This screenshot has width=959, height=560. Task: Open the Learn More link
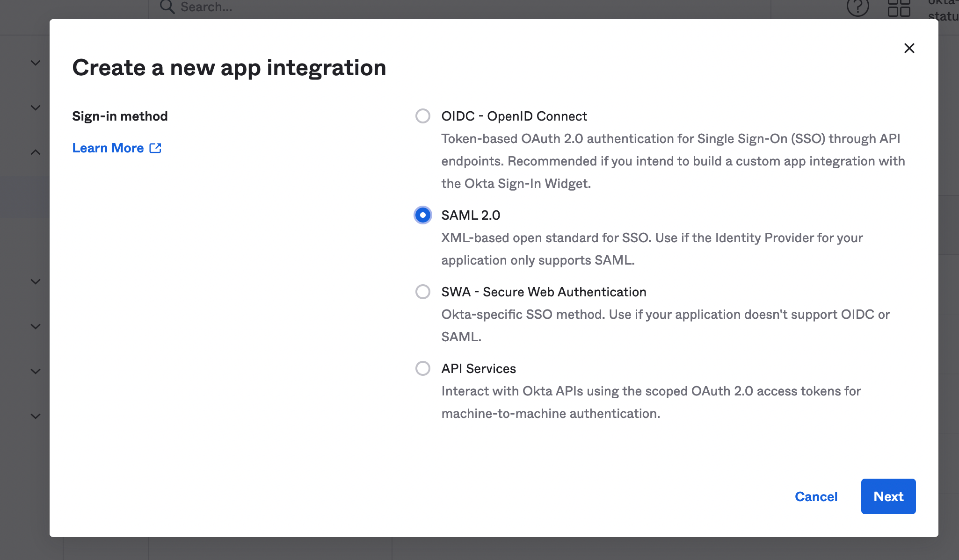pyautogui.click(x=108, y=148)
